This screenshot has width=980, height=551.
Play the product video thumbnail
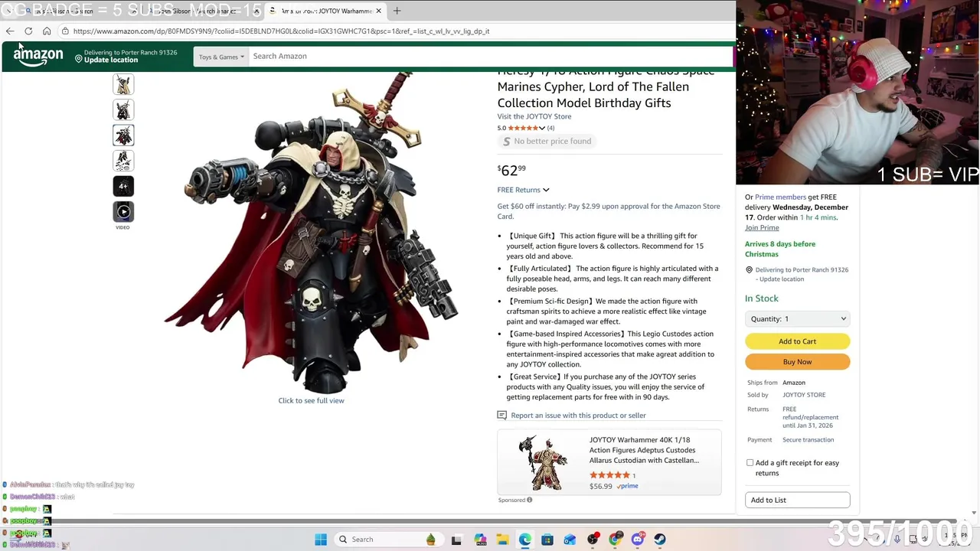pyautogui.click(x=123, y=212)
